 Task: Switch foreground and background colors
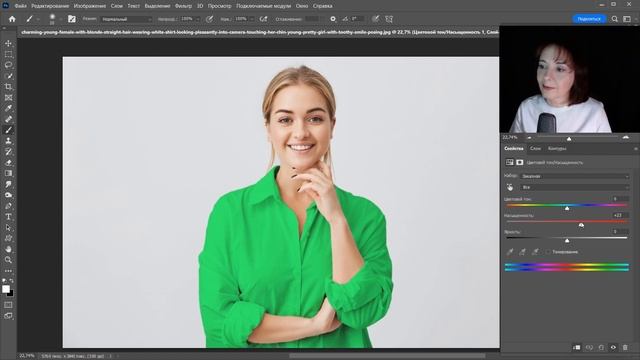click(11, 281)
